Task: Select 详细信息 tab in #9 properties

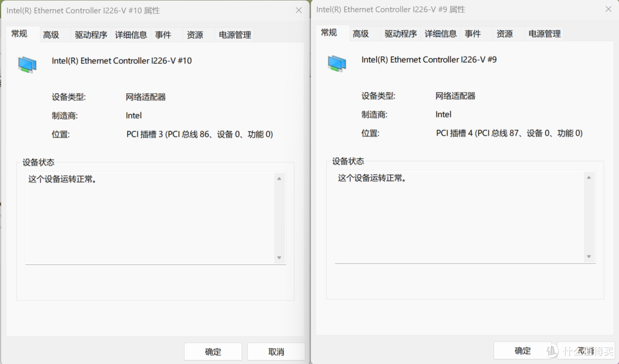Action: [x=440, y=34]
